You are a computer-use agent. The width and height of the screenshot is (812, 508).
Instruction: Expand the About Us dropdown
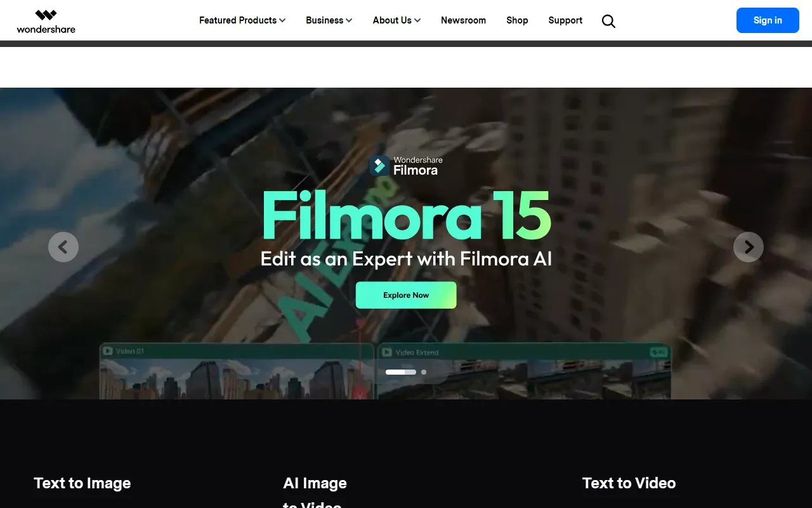click(x=396, y=20)
